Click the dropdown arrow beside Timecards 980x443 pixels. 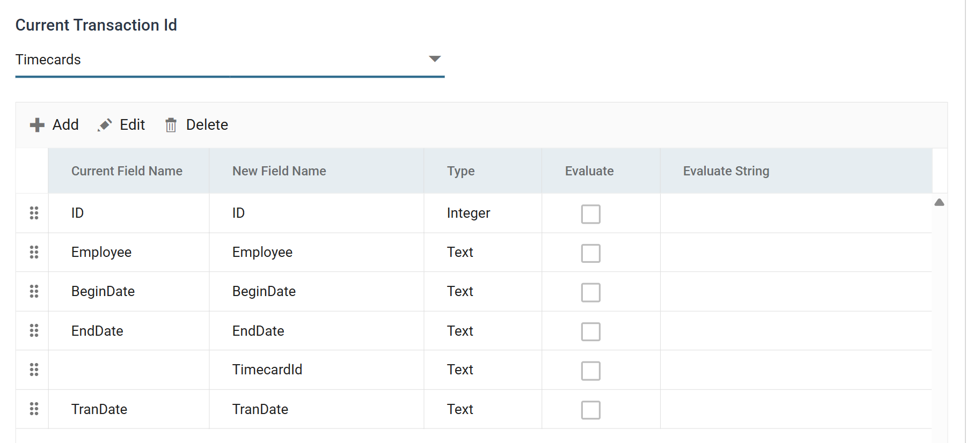[435, 58]
